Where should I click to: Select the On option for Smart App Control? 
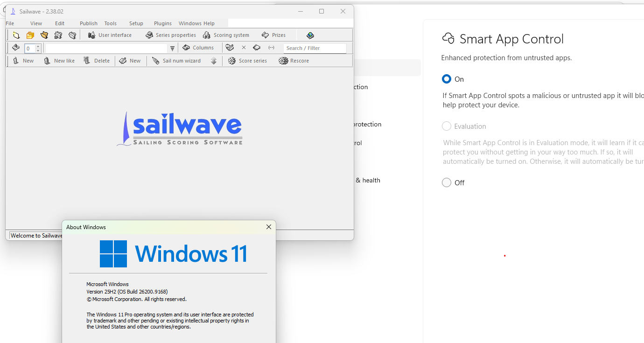447,79
